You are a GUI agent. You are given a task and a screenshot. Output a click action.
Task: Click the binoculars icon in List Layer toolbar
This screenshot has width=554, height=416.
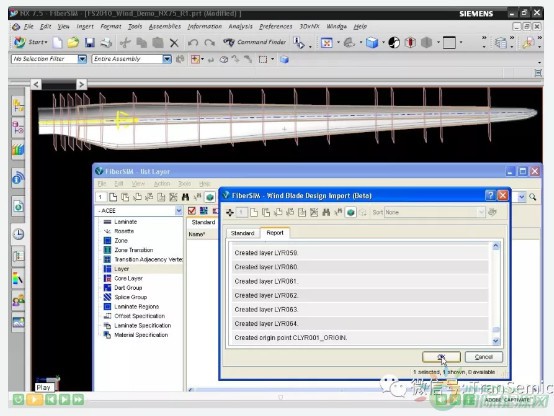coord(185,197)
